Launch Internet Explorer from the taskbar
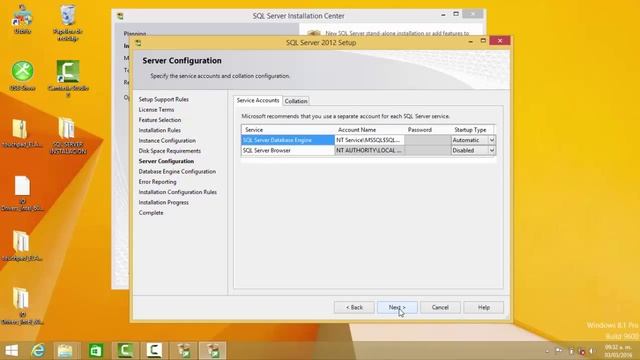This screenshot has width=640, height=360. point(38,351)
